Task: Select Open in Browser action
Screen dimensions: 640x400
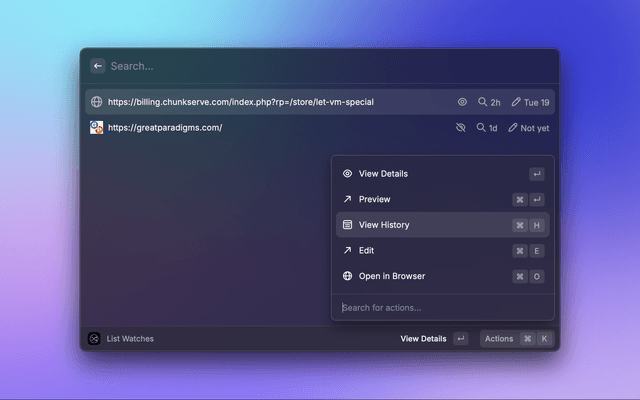Action: [x=392, y=276]
